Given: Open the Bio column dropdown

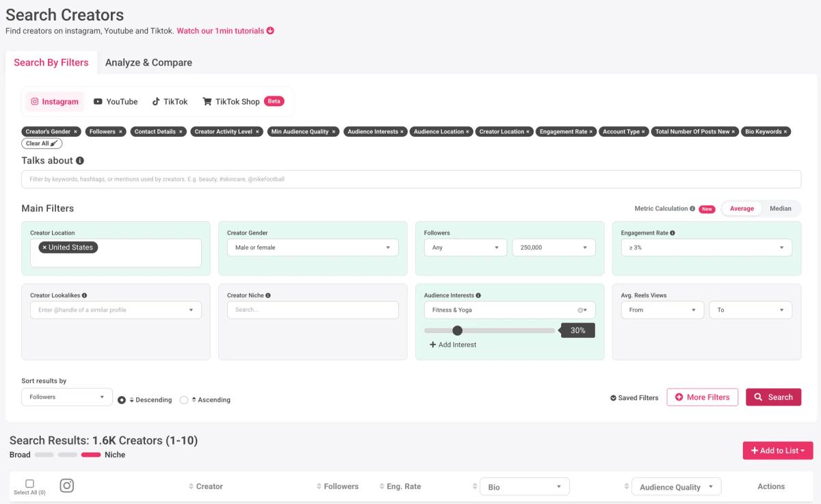Looking at the screenshot, I should pos(525,487).
